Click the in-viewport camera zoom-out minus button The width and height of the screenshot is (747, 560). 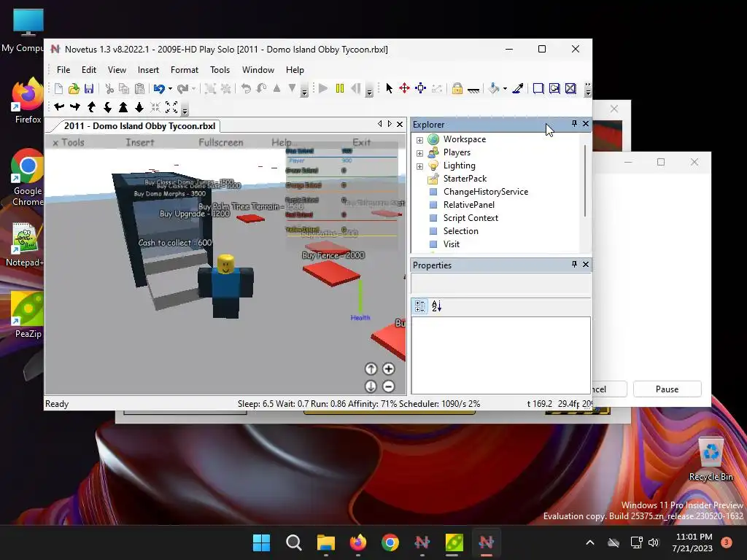pyautogui.click(x=388, y=386)
